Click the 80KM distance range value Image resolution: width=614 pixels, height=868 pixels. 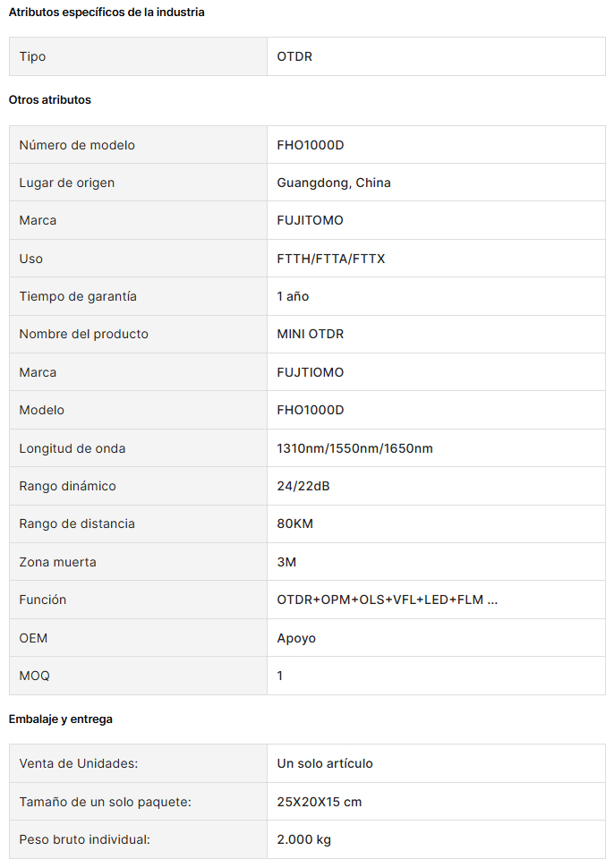(x=295, y=523)
